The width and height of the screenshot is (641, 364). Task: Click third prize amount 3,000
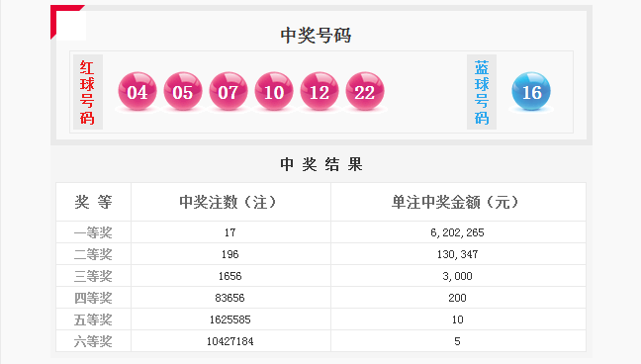457,276
